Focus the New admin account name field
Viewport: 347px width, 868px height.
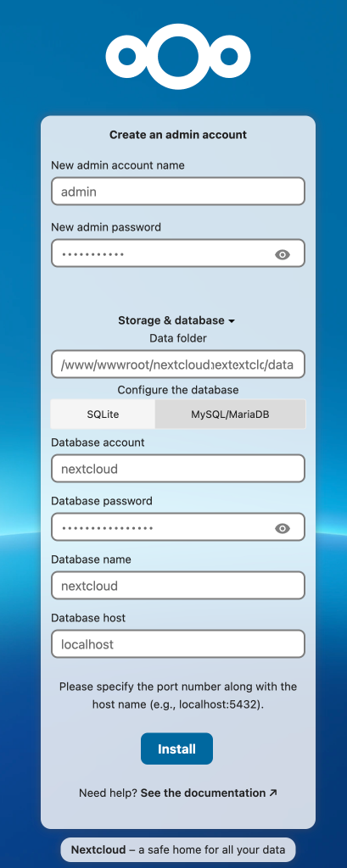[x=178, y=192]
